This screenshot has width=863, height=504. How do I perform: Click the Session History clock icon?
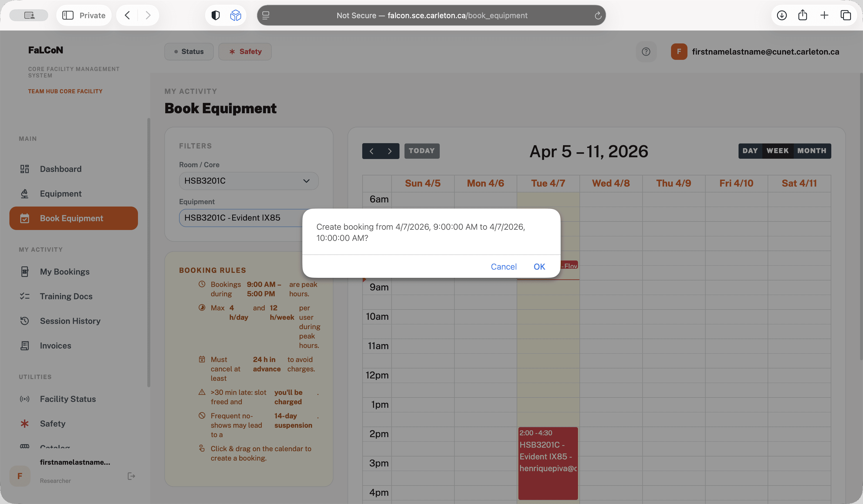click(25, 321)
